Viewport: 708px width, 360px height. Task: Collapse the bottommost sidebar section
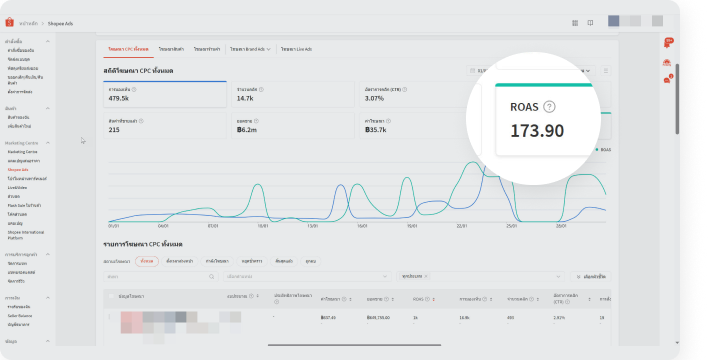[x=47, y=341]
